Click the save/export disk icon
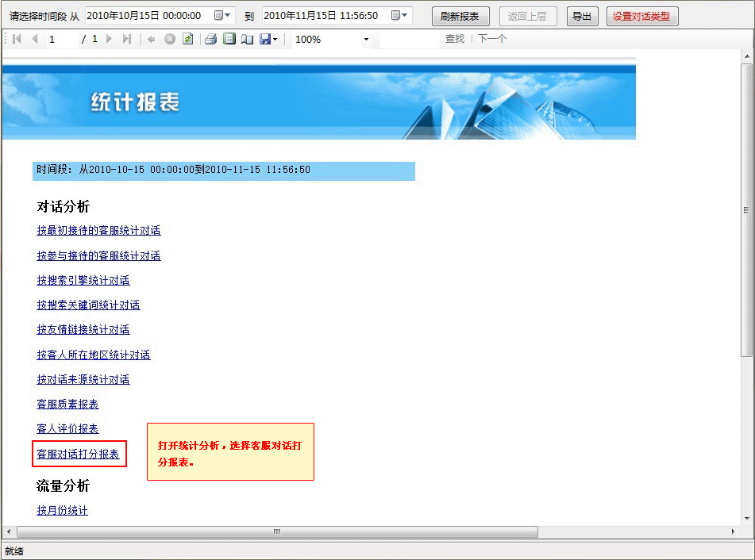Viewport: 755px width, 560px height. [265, 40]
